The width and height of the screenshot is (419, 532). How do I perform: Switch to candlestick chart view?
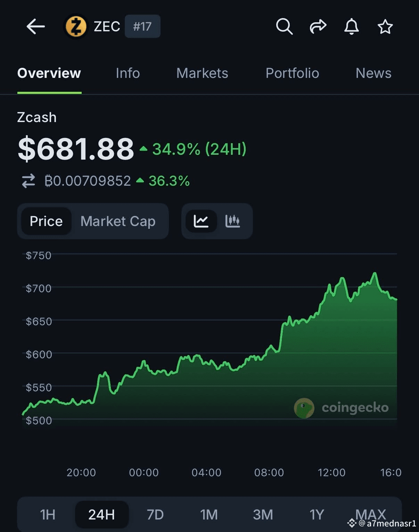pos(232,221)
